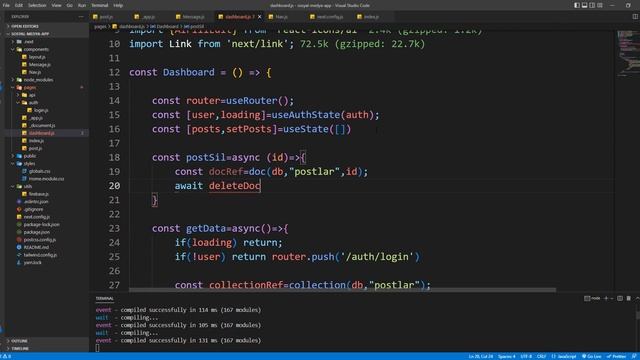Open the Go menu
640x360 pixels.
click(x=69, y=5)
